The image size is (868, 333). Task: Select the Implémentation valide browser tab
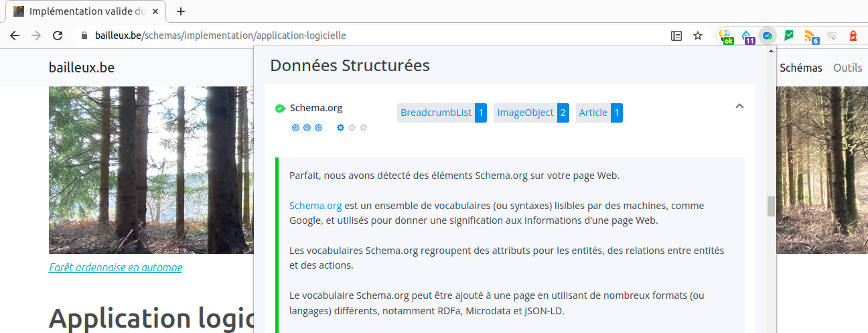pyautogui.click(x=87, y=11)
